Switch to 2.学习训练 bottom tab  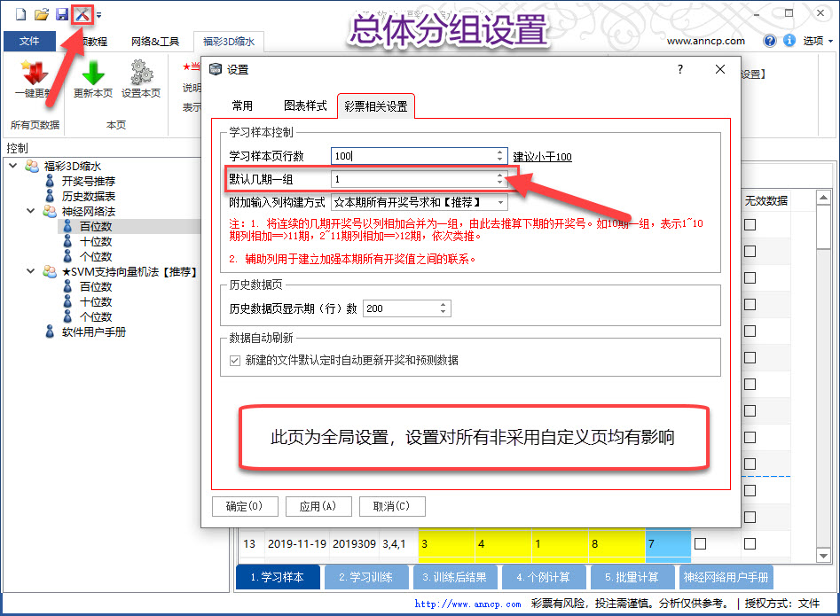(366, 577)
